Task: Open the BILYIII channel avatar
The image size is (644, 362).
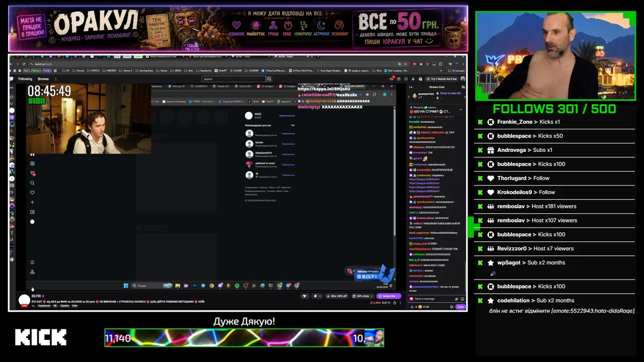Action: 24,301
